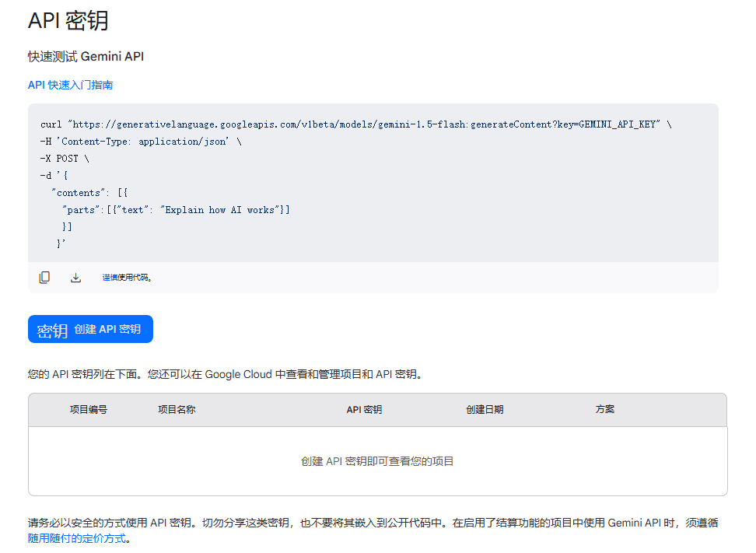Click the 方案 column header
The width and height of the screenshot is (756, 553).
click(605, 410)
